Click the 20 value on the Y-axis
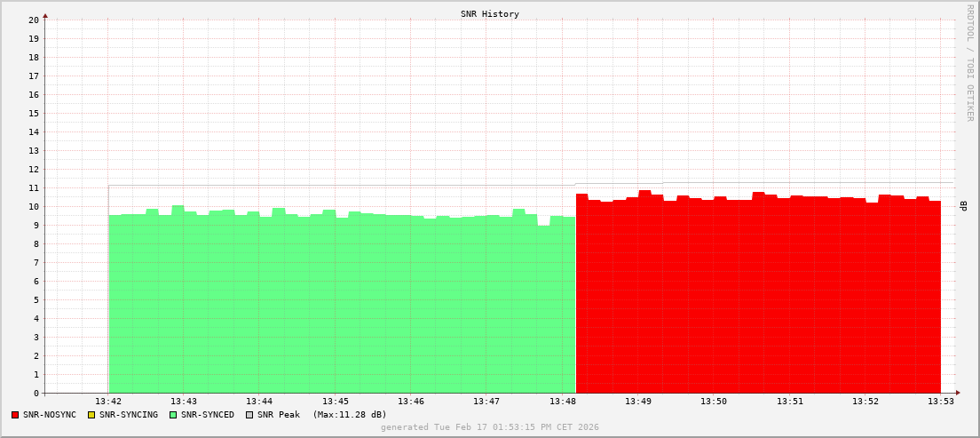The width and height of the screenshot is (980, 438). pyautogui.click(x=34, y=20)
